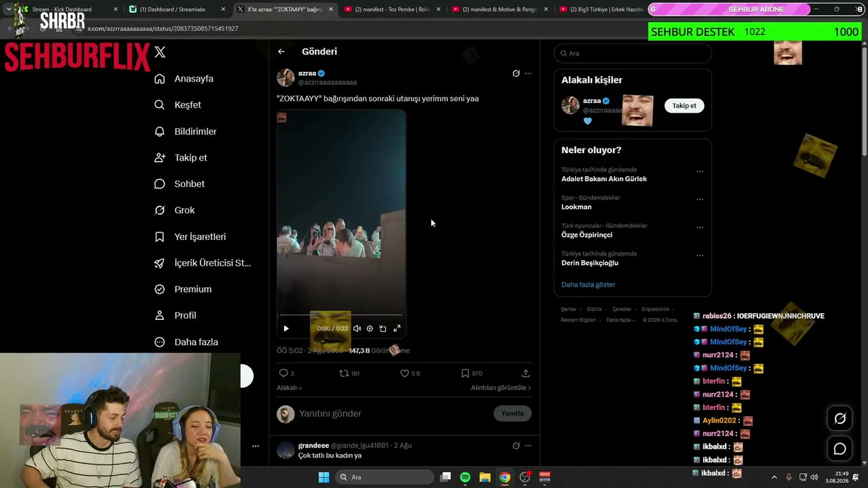The height and width of the screenshot is (488, 868).
Task: Open Takip et in the X sidebar
Action: (180, 158)
